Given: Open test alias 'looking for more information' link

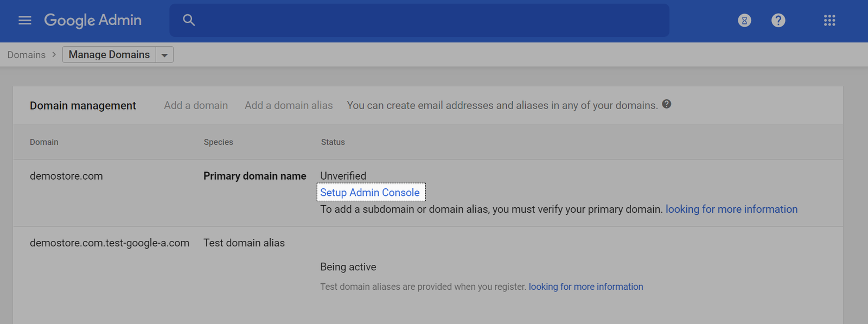Looking at the screenshot, I should (586, 287).
